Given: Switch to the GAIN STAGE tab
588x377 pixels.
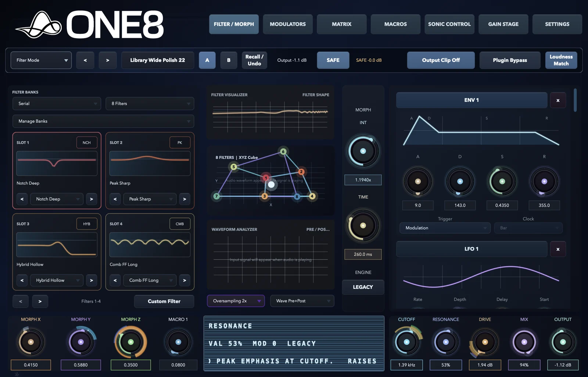Looking at the screenshot, I should (503, 24).
